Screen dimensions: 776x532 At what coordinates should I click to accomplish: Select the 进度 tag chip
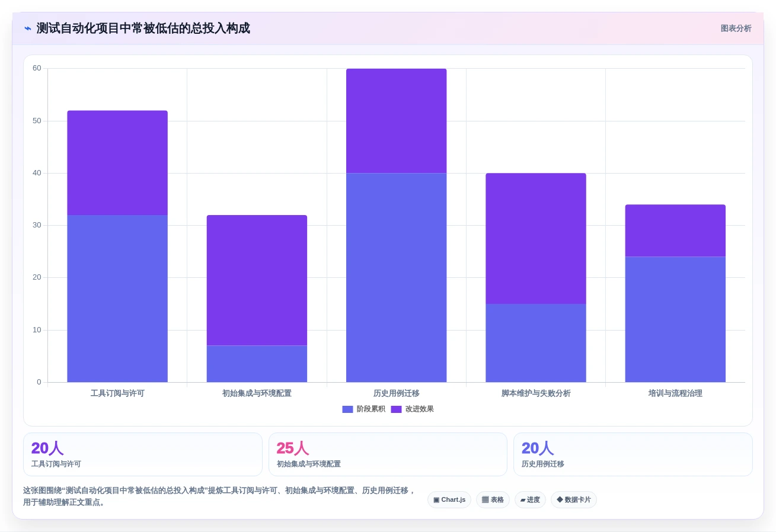(530, 499)
